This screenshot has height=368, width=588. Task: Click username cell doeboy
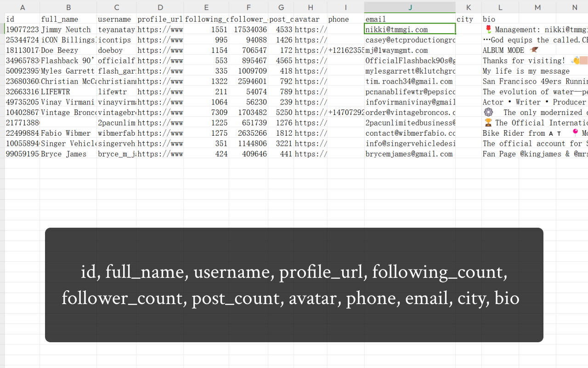(117, 50)
